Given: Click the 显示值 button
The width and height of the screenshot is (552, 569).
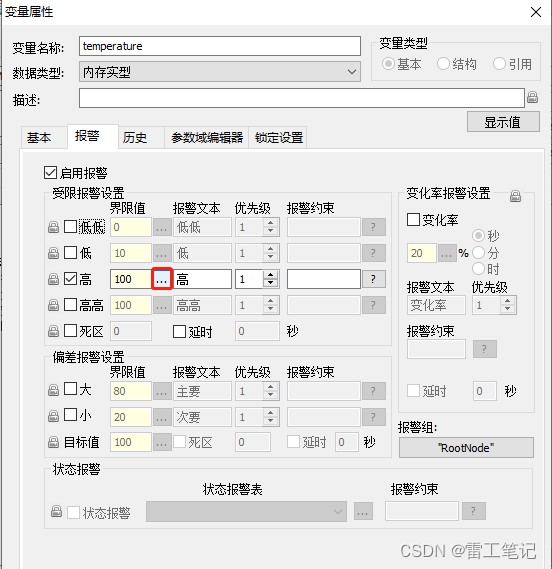Looking at the screenshot, I should pyautogui.click(x=503, y=122).
